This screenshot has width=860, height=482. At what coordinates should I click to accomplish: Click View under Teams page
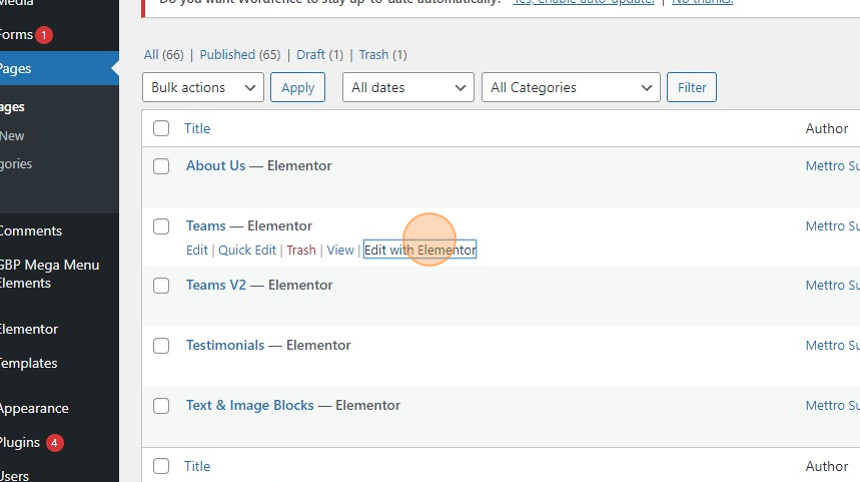pos(341,250)
